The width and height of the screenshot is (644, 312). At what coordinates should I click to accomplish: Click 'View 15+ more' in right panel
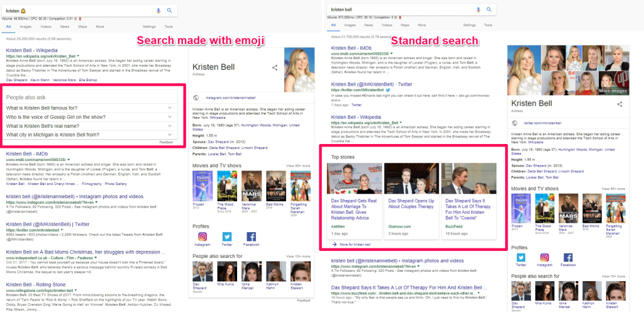click(614, 276)
